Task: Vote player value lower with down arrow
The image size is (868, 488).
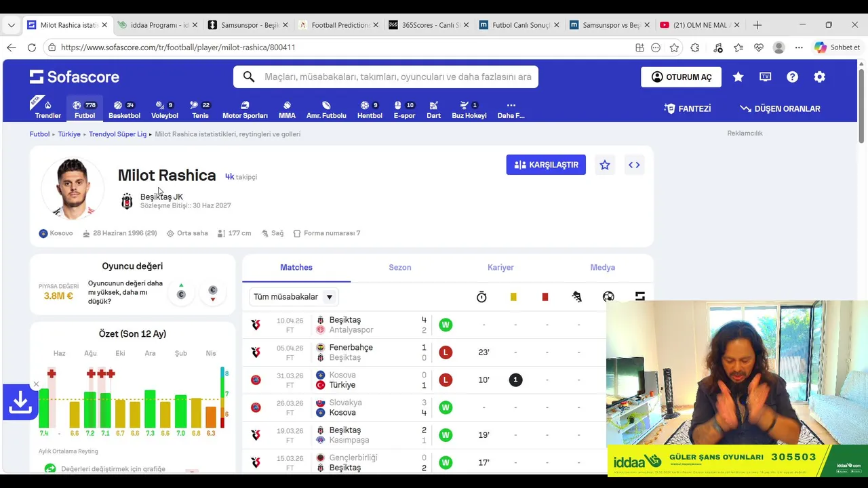Action: [212, 292]
